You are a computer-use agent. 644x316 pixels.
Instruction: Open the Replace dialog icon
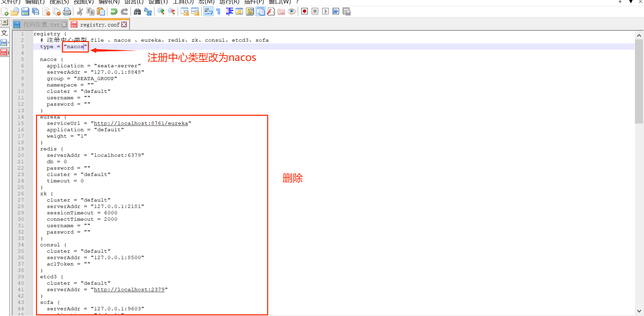pos(148,12)
